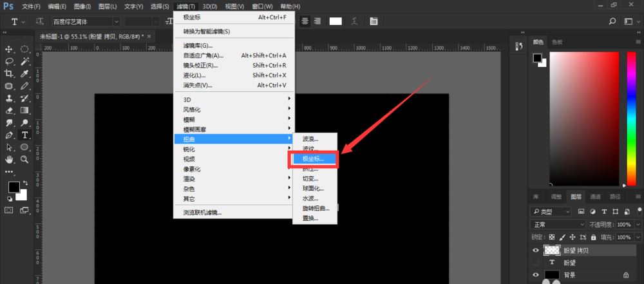Image resolution: width=644 pixels, height=284 pixels.
Task: Select the History Brush tool
Action: pyautogui.click(x=24, y=99)
